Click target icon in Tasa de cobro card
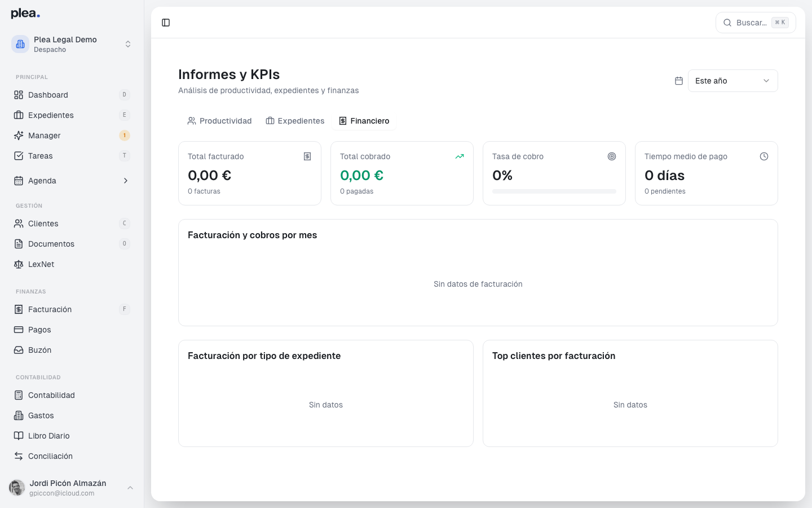This screenshot has height=508, width=812. point(612,156)
